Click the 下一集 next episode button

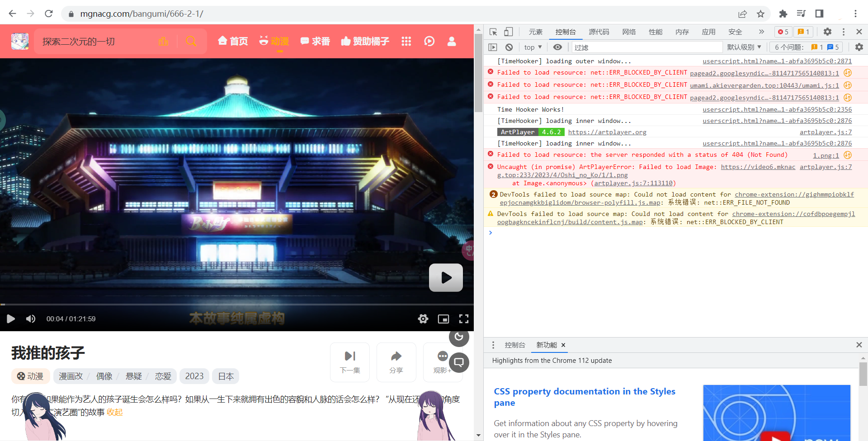tap(350, 362)
